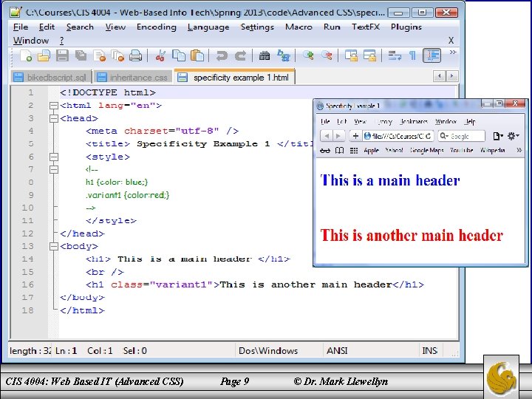Image resolution: width=532 pixels, height=399 pixels.
Task: Open the File menu in Notepad++
Action: pos(21,27)
